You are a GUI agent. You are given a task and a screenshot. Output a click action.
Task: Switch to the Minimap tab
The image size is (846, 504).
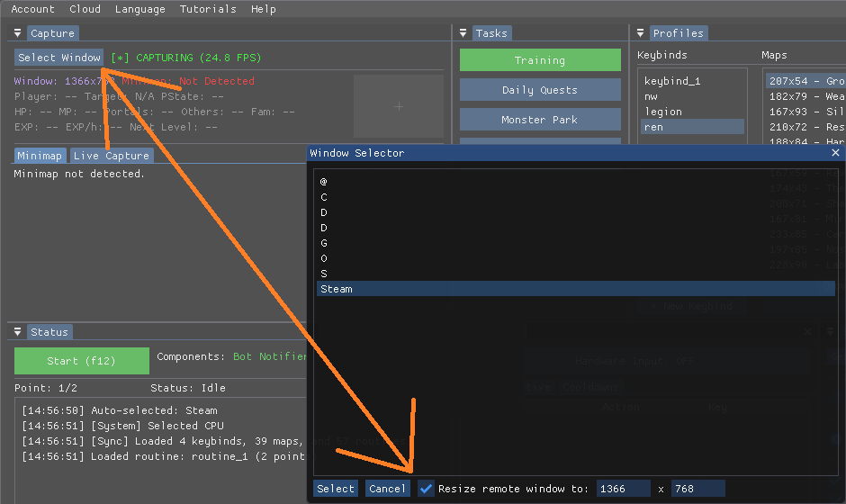coord(40,156)
